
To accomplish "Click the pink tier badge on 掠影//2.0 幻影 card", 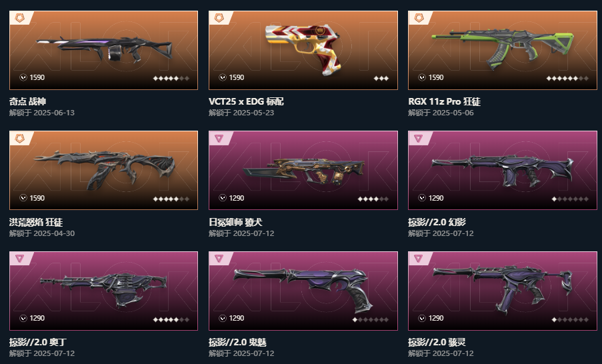I will [419, 138].
